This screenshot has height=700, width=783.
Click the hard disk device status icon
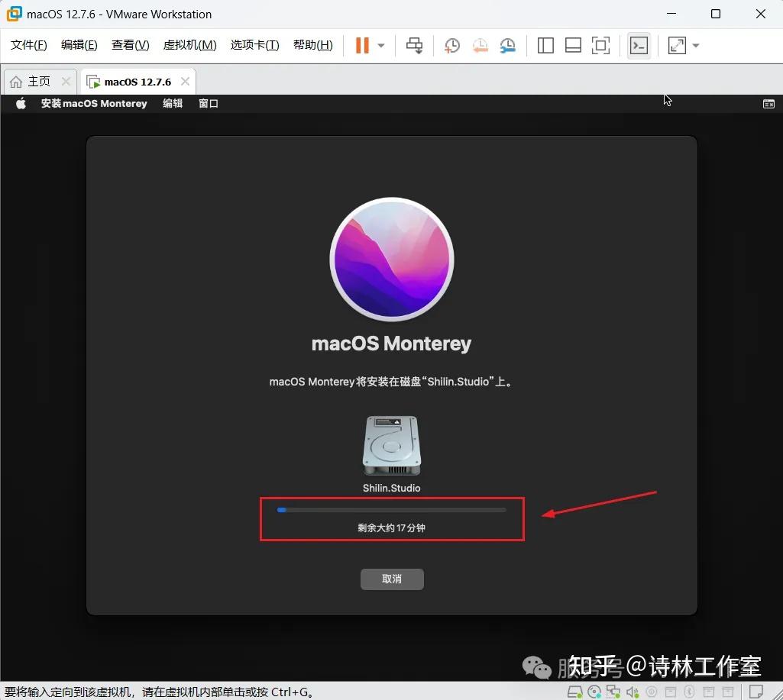click(x=574, y=692)
